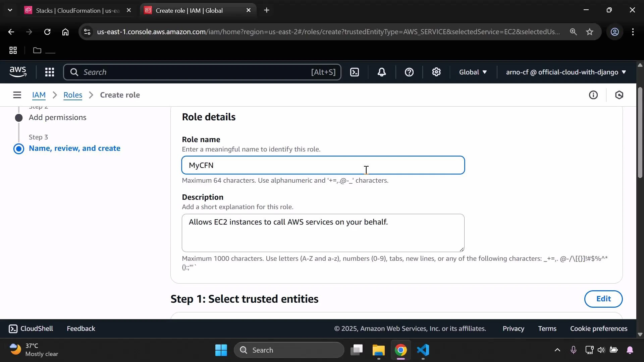Switch to the Stacks CloudFormation tab

pos(74,10)
